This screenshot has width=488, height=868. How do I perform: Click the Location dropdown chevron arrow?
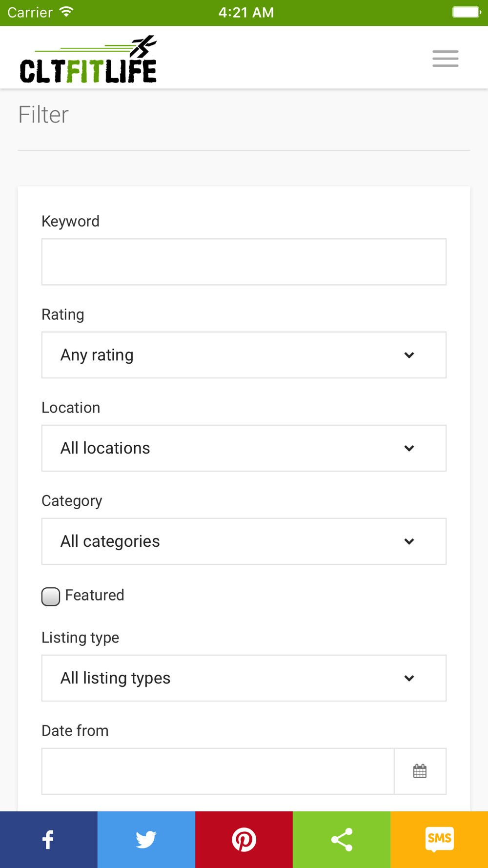coord(409,448)
